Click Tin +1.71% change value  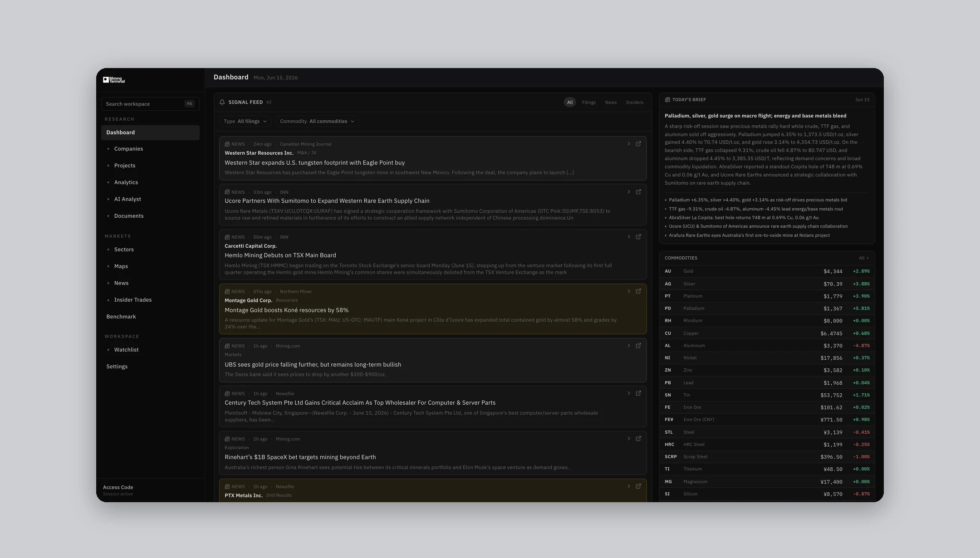pos(861,395)
